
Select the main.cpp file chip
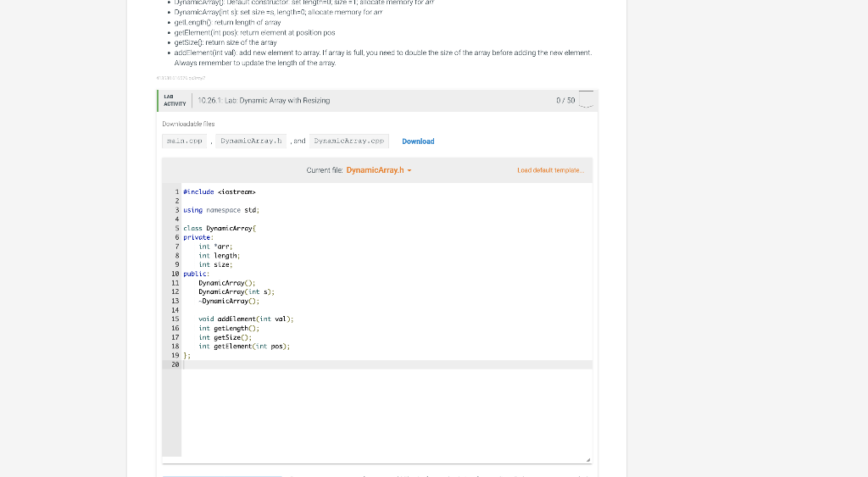pos(184,141)
